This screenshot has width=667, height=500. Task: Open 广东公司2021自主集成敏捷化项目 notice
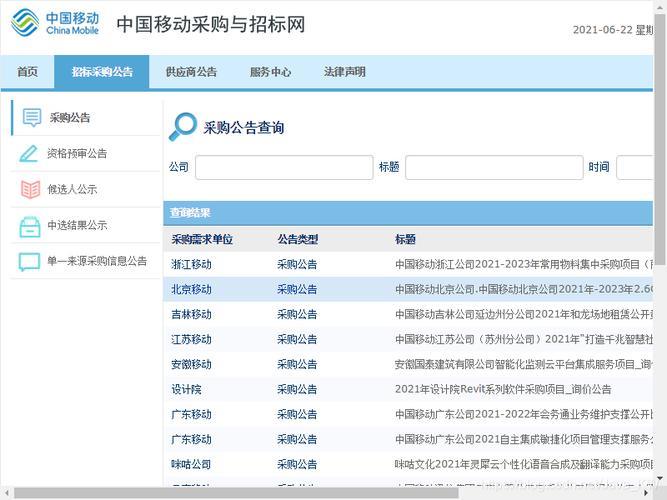[x=524, y=439]
